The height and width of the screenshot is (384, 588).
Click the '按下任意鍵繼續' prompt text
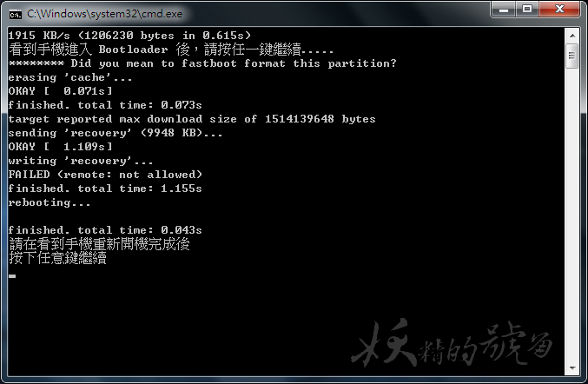tap(57, 259)
